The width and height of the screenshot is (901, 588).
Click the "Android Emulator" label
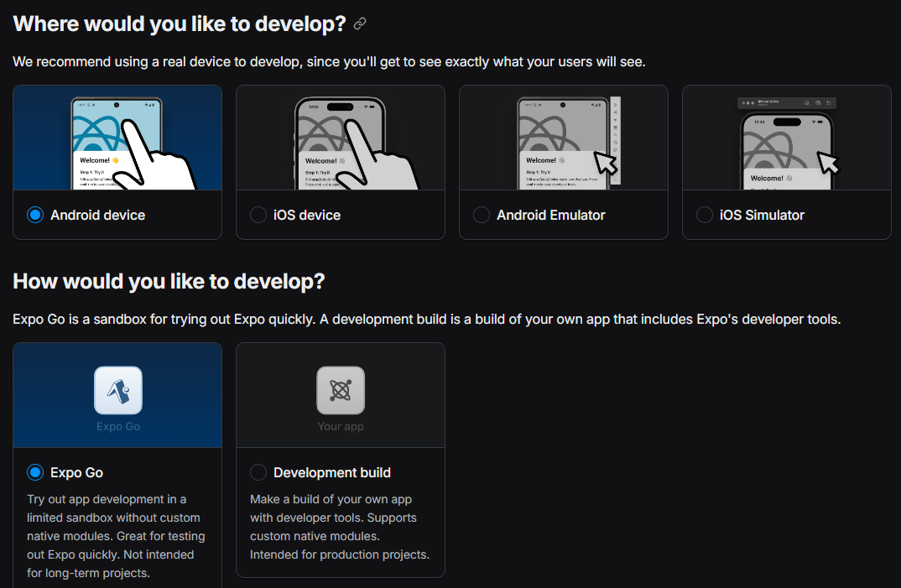tap(550, 215)
